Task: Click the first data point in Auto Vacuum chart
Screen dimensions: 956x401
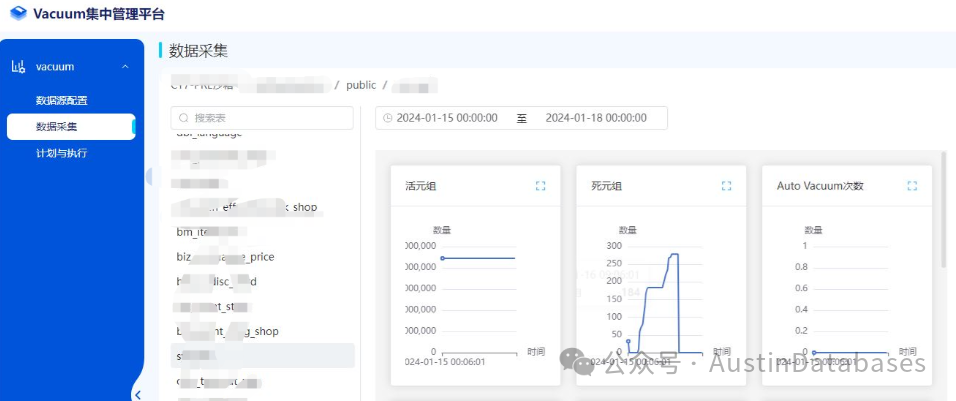Action: (x=814, y=352)
